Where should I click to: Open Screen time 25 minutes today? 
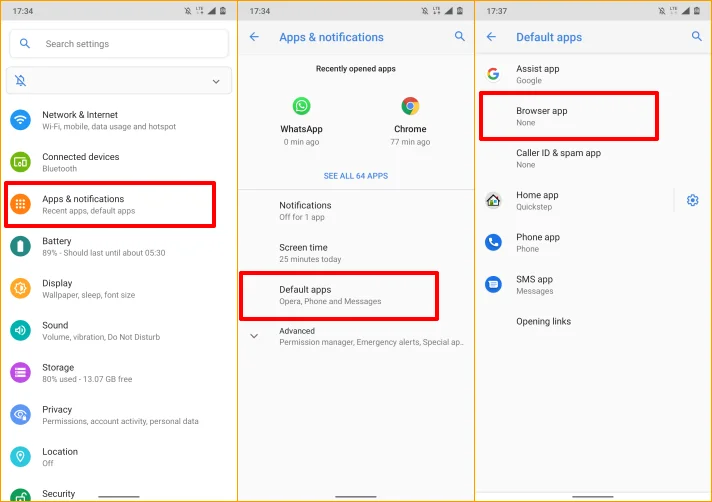click(x=356, y=253)
